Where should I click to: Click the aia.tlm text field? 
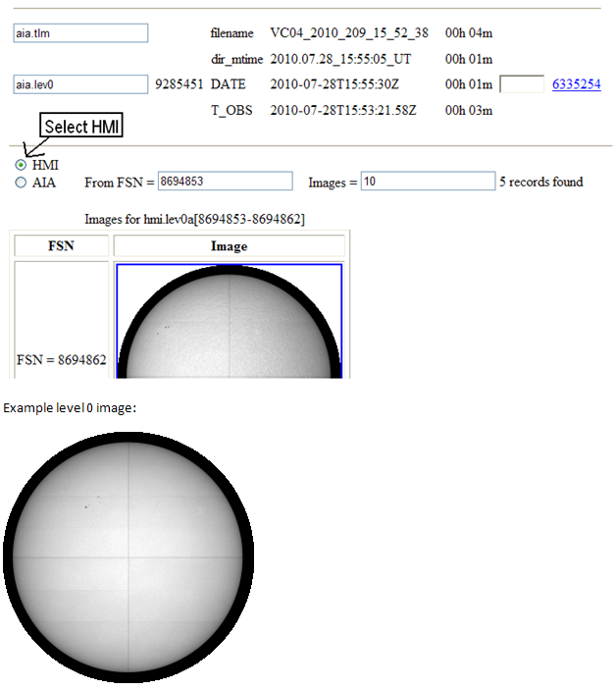tap(80, 33)
